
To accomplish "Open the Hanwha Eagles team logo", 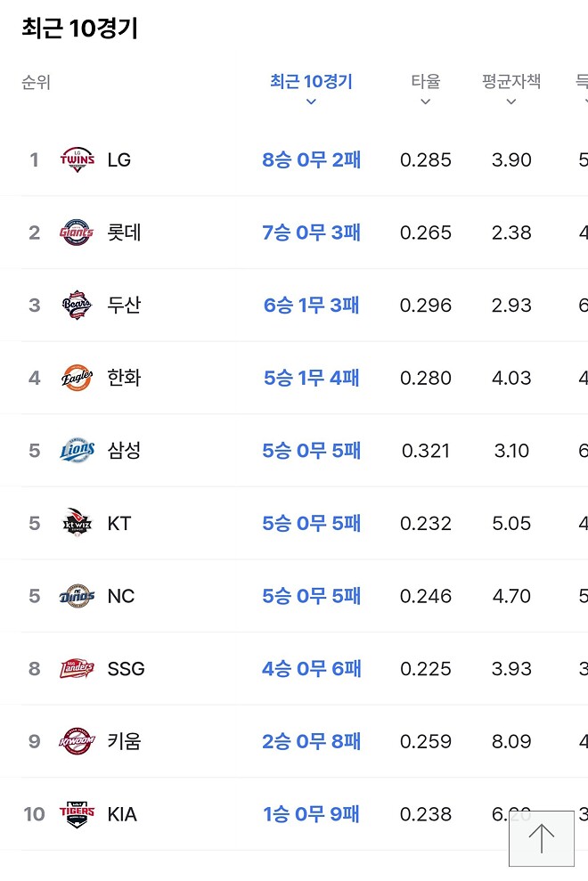I will (78, 378).
